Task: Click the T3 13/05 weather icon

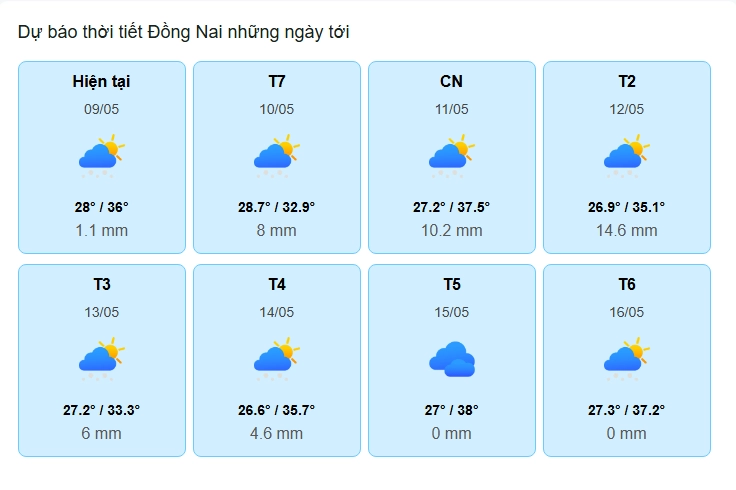Action: click(x=101, y=359)
